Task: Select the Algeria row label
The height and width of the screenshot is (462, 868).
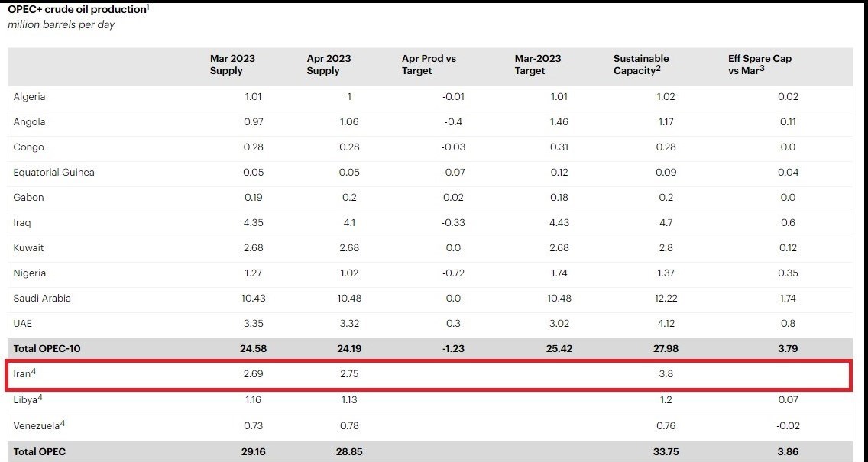Action: click(x=29, y=97)
